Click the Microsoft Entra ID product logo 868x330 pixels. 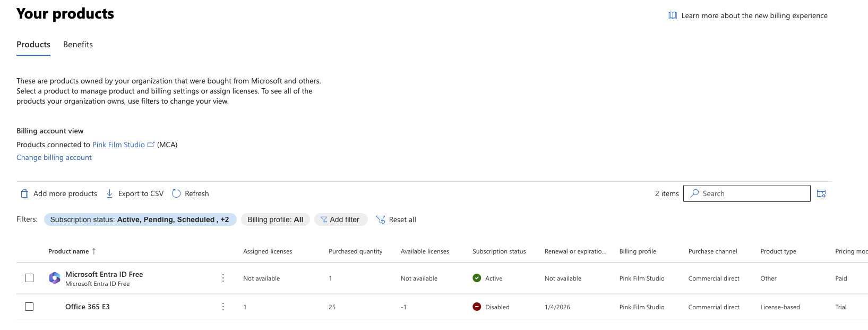coord(54,278)
